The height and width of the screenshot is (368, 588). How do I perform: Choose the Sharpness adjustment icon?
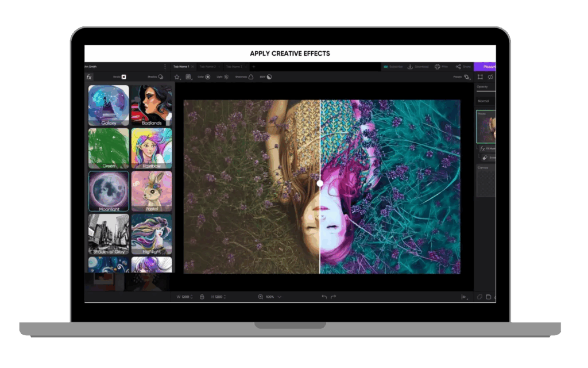pyautogui.click(x=250, y=76)
